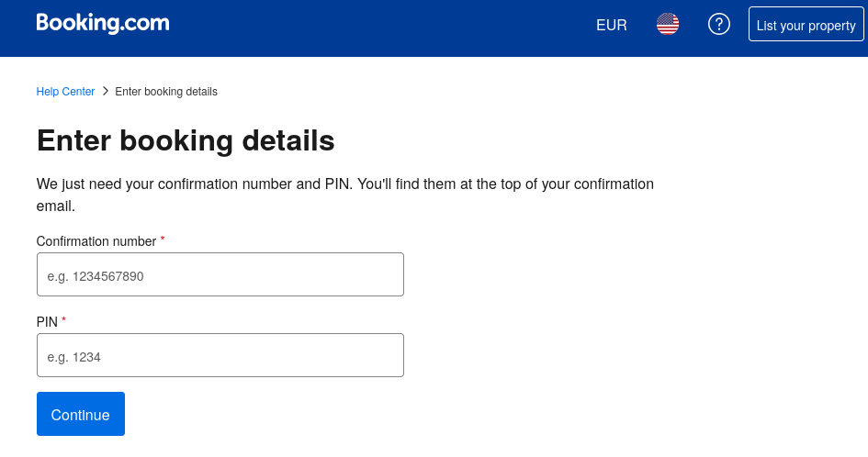Click the red asterisk beside PIN

pos(64,320)
